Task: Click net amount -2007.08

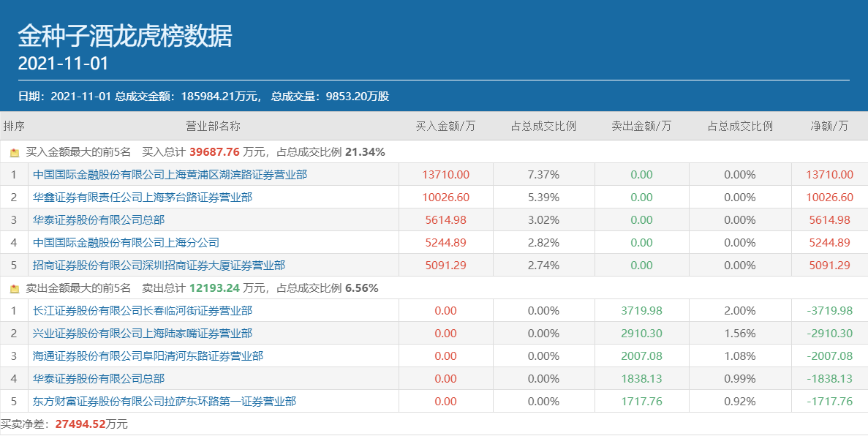Action: 829,356
